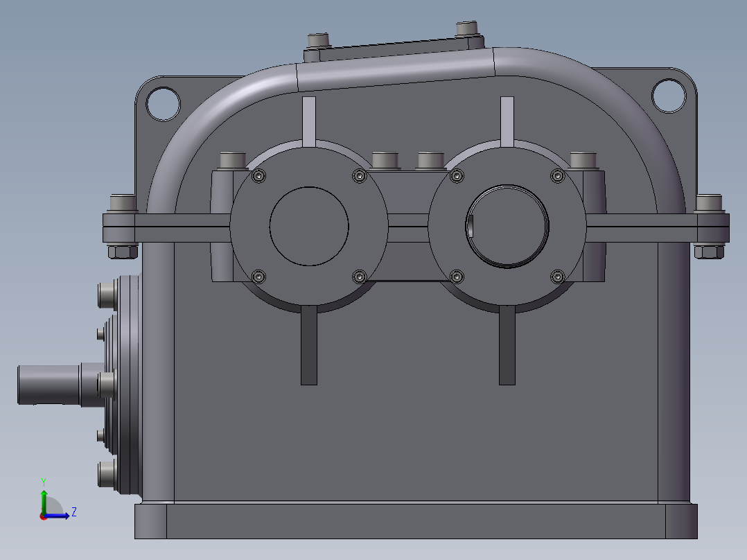Select the top-left lifting hole on the housing
747x560 pixels.
point(163,103)
